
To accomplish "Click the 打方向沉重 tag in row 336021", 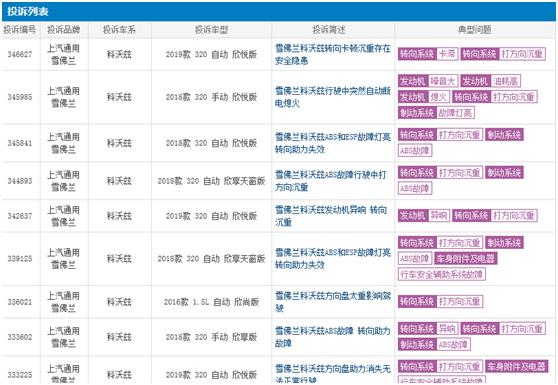I will [x=459, y=301].
